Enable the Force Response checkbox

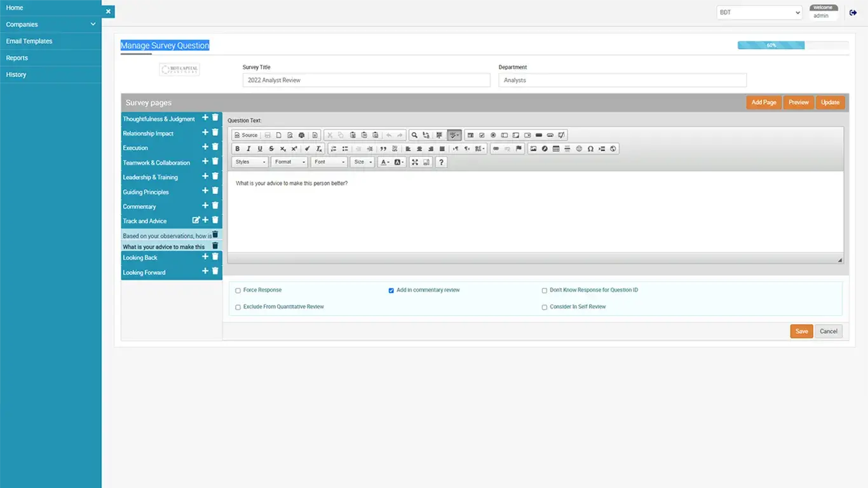coord(238,290)
